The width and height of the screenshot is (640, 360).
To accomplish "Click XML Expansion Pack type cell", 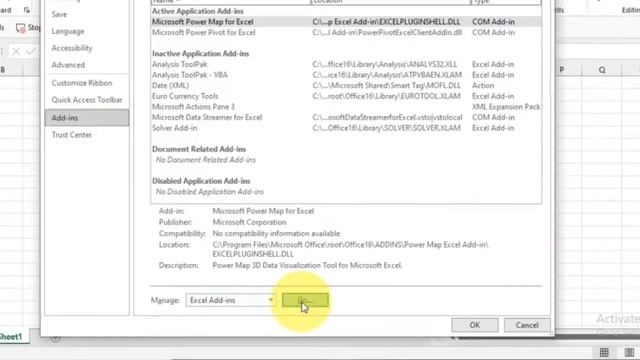I will (x=506, y=107).
